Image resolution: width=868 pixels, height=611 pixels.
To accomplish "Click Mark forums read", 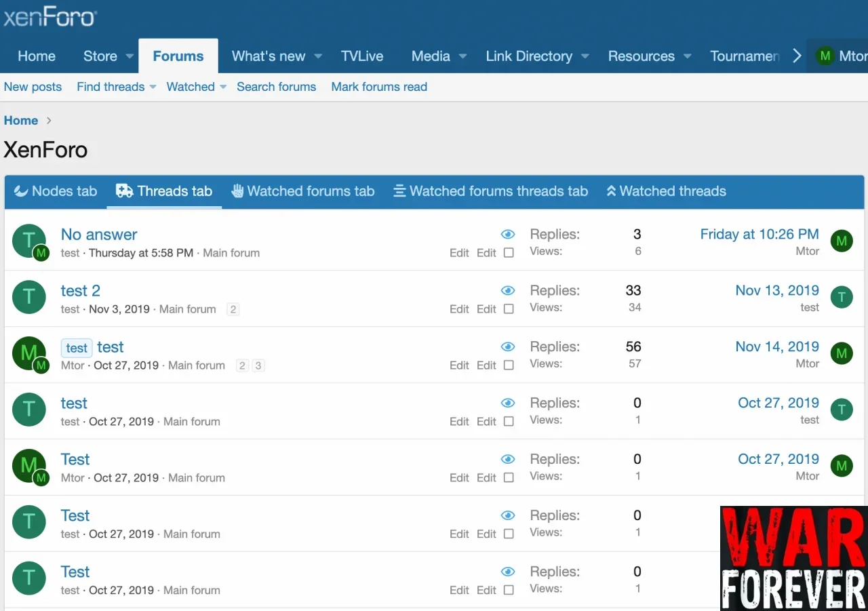I will tap(379, 87).
